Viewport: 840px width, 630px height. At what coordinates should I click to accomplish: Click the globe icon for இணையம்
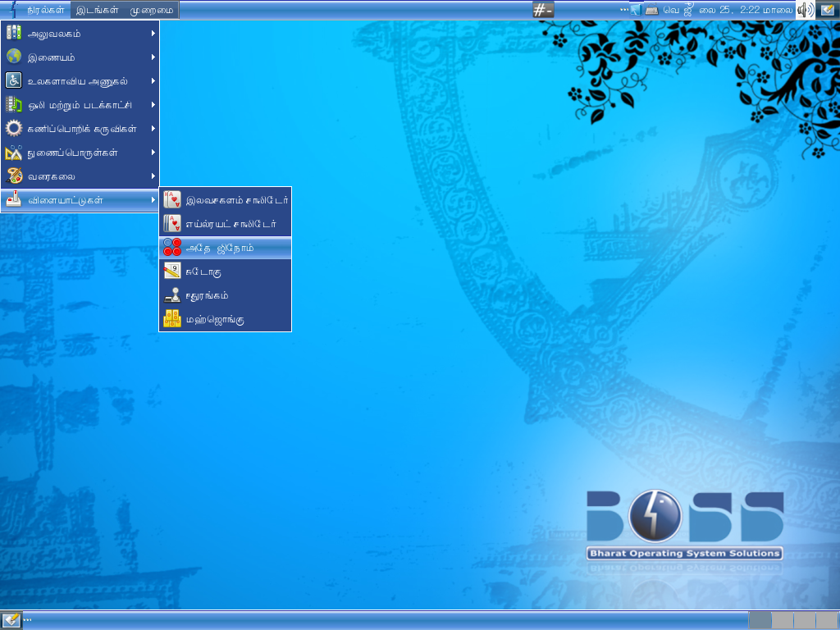(x=13, y=57)
